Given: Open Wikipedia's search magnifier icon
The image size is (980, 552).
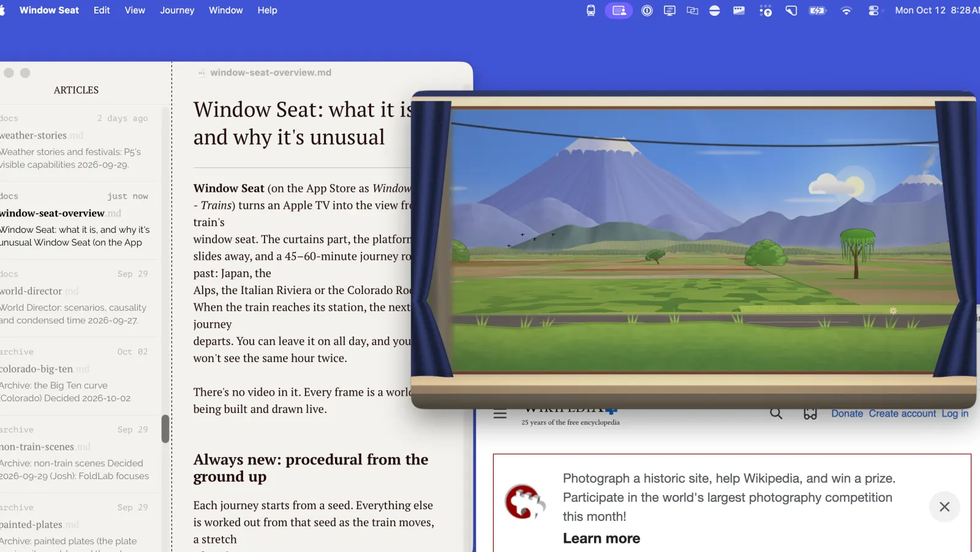Looking at the screenshot, I should point(776,414).
